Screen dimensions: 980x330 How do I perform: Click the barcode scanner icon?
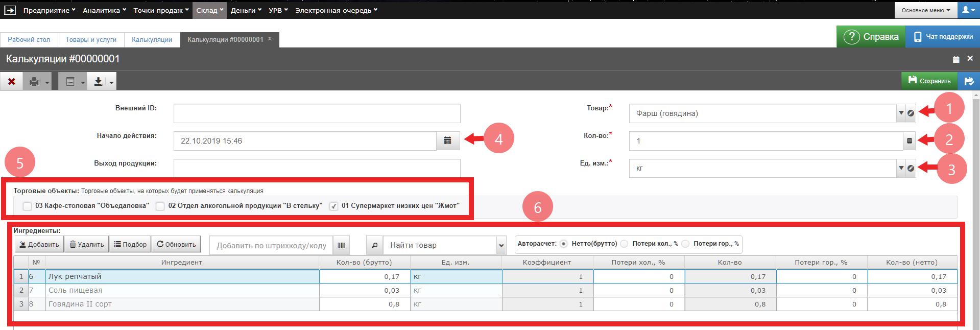[341, 245]
